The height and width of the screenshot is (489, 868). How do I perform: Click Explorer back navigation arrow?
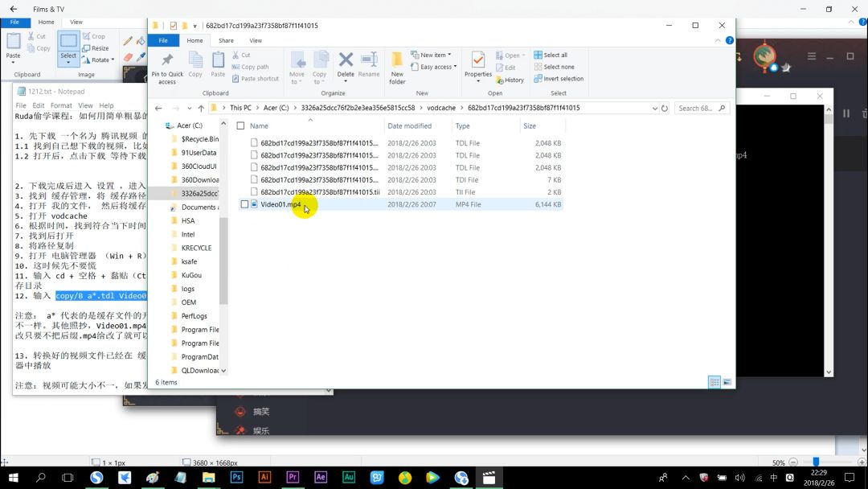point(158,108)
